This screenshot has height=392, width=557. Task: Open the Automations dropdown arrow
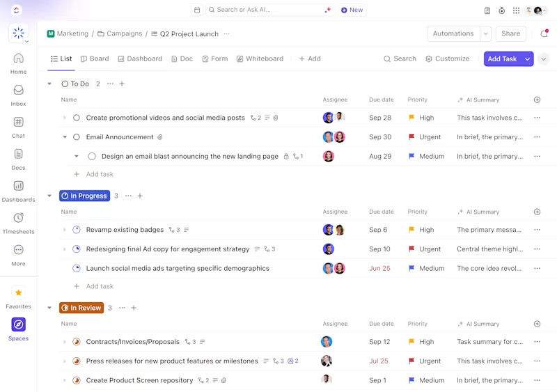(485, 33)
